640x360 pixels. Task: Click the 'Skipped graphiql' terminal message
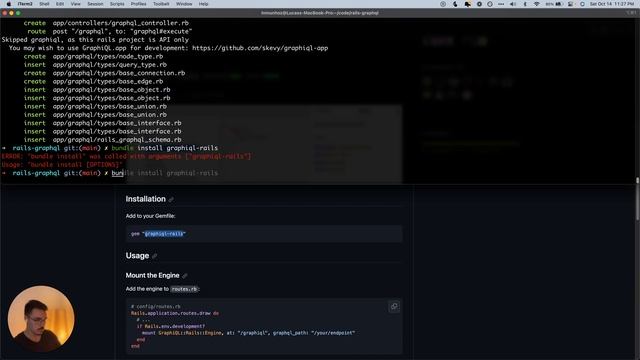pos(95,40)
